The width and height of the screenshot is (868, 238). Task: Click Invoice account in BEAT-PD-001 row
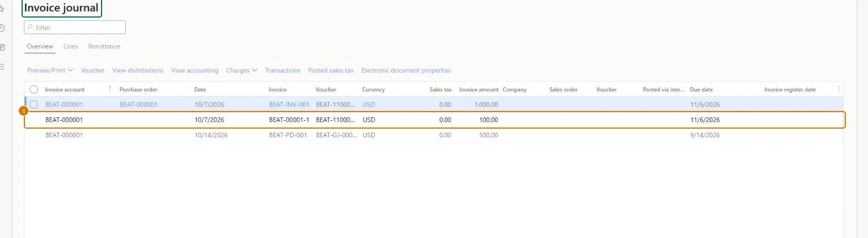(x=64, y=135)
